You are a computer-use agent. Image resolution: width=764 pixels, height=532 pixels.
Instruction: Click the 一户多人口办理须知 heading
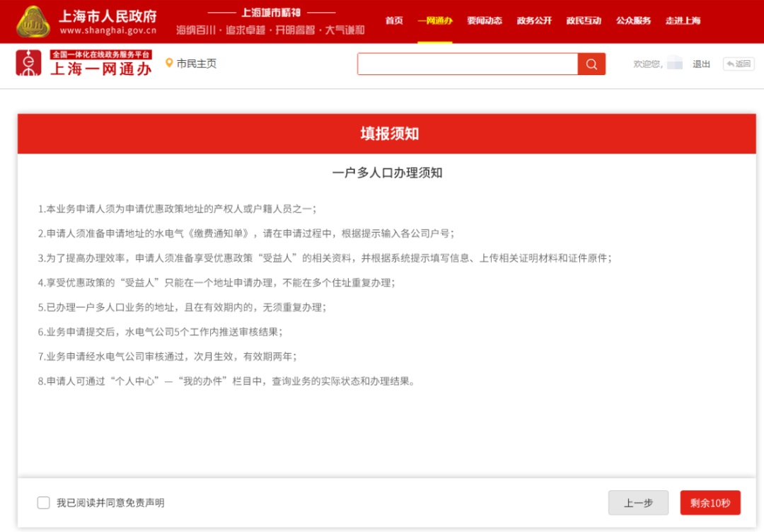pyautogui.click(x=388, y=173)
